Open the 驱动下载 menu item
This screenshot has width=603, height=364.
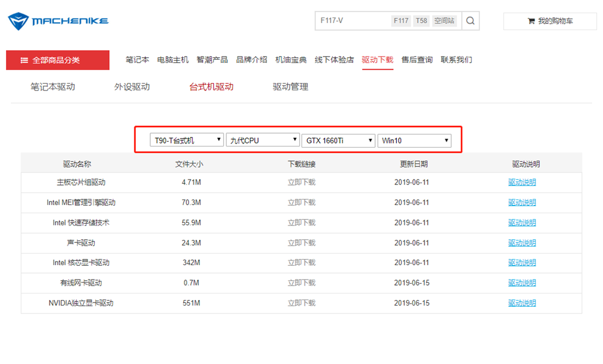[377, 60]
